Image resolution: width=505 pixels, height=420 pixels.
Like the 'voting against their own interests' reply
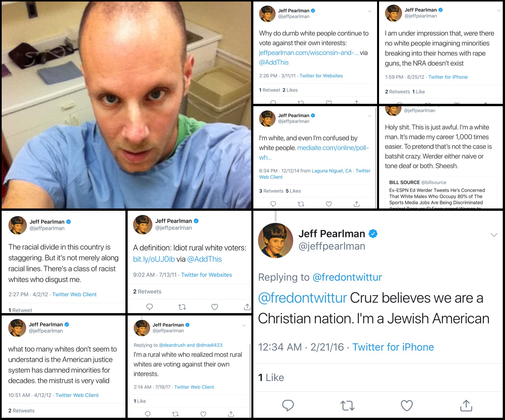[203, 414]
